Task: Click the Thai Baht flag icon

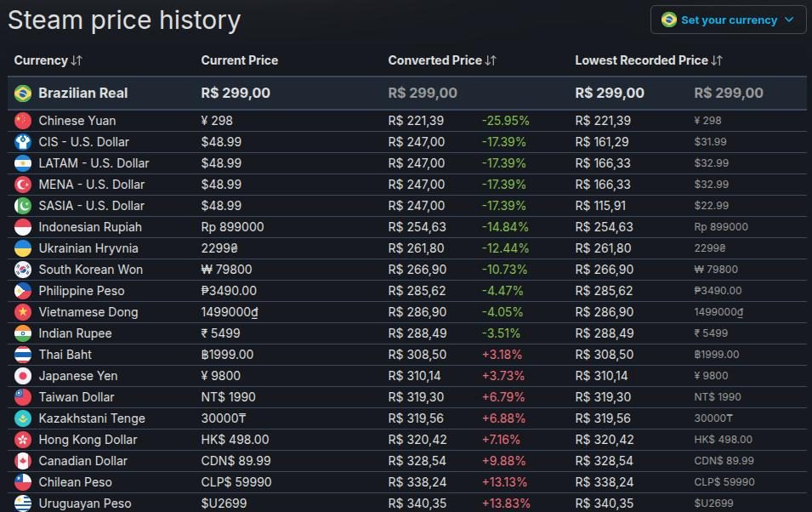Action: coord(23,355)
